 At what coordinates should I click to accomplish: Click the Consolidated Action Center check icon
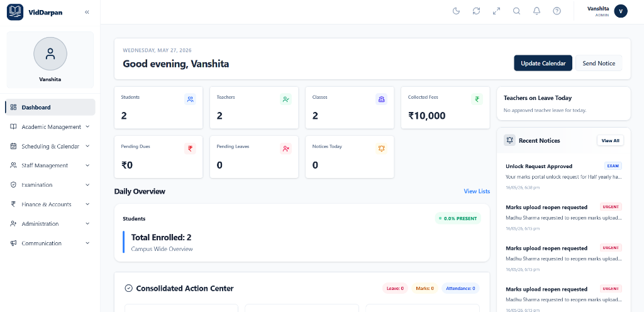(128, 288)
